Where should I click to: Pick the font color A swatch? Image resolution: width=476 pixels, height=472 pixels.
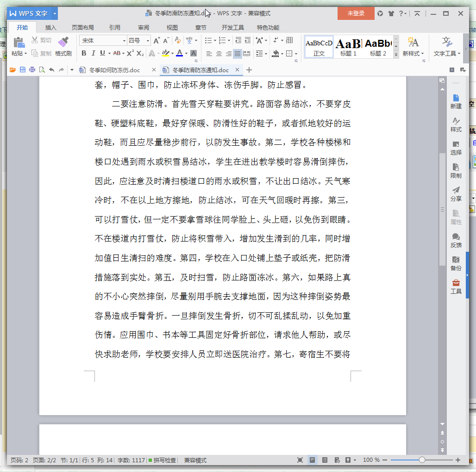click(180, 53)
